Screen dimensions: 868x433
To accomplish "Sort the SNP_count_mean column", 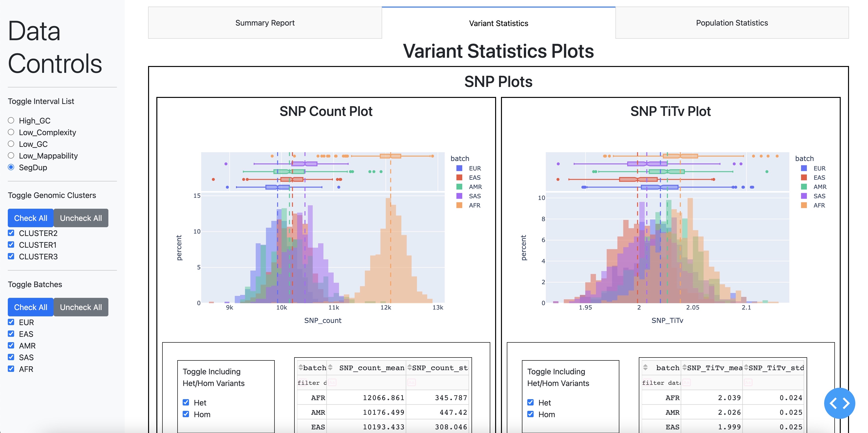I will 330,368.
